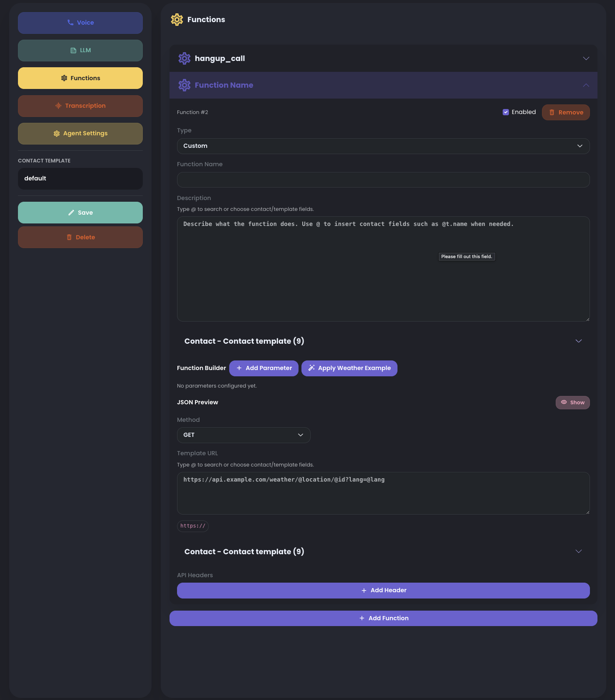This screenshot has width=615, height=700.
Task: Open the Method dropdown showing GET
Action: click(x=244, y=435)
